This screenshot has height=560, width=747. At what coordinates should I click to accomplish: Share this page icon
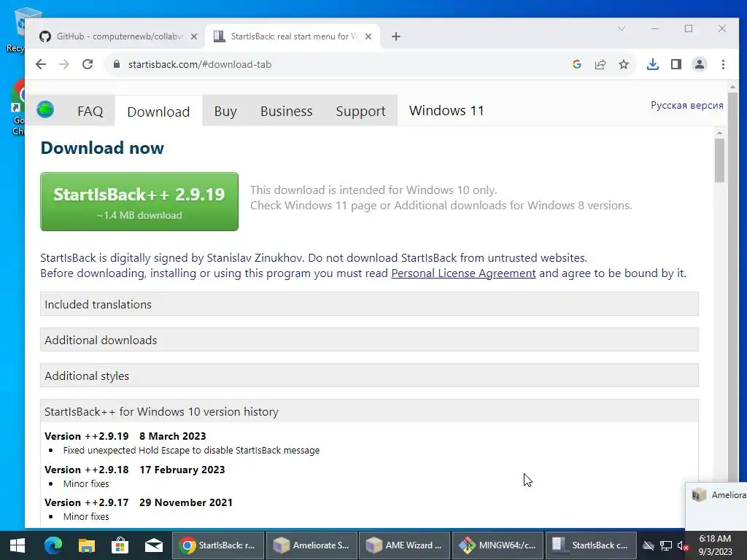tap(600, 64)
